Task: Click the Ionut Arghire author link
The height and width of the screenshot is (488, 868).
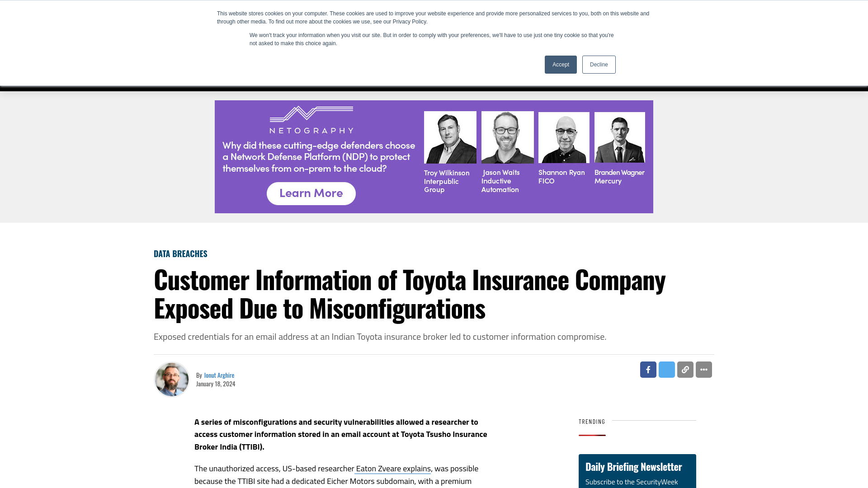Action: click(219, 375)
